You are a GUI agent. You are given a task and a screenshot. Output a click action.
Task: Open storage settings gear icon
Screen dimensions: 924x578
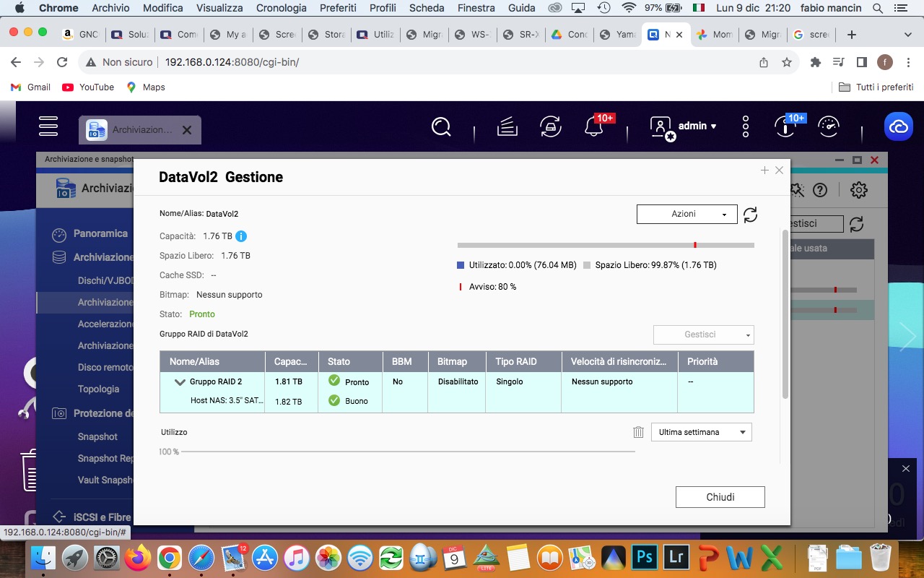click(858, 190)
